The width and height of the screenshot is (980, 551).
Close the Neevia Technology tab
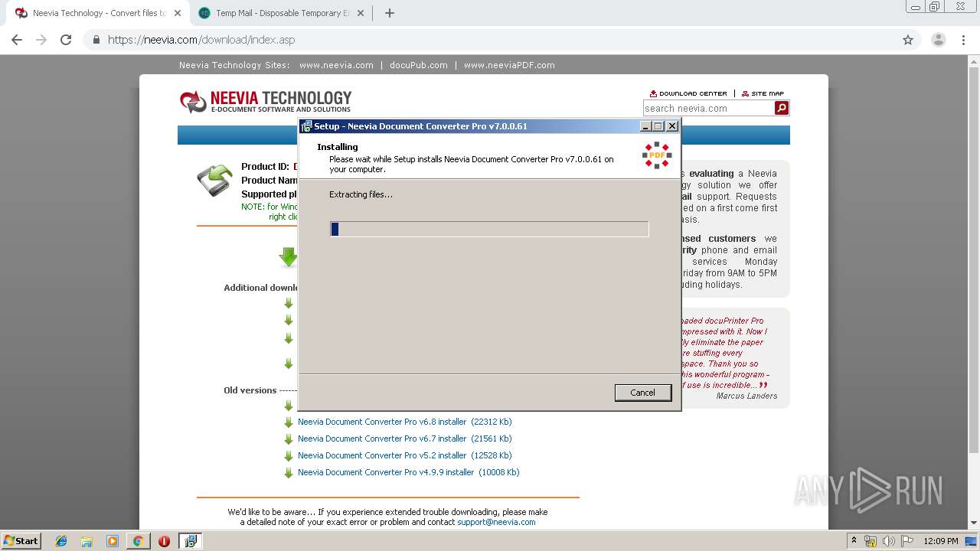[178, 13]
